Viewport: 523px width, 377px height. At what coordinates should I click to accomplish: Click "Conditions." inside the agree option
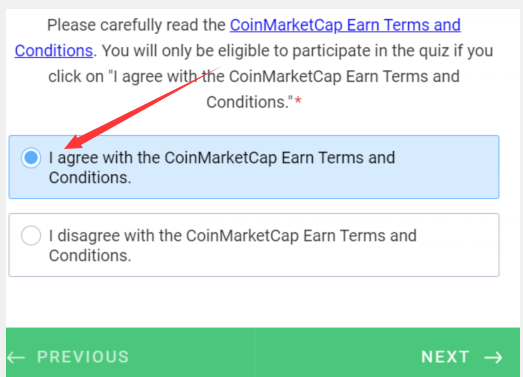pyautogui.click(x=90, y=177)
